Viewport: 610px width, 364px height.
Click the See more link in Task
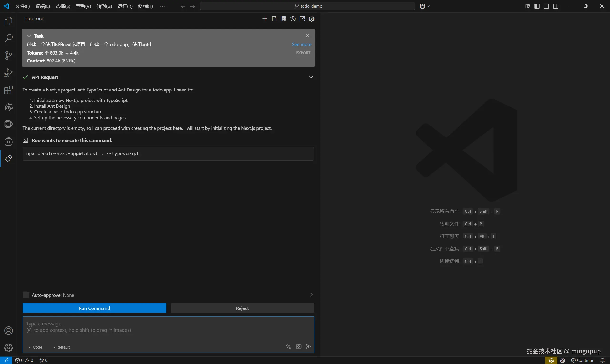(302, 44)
